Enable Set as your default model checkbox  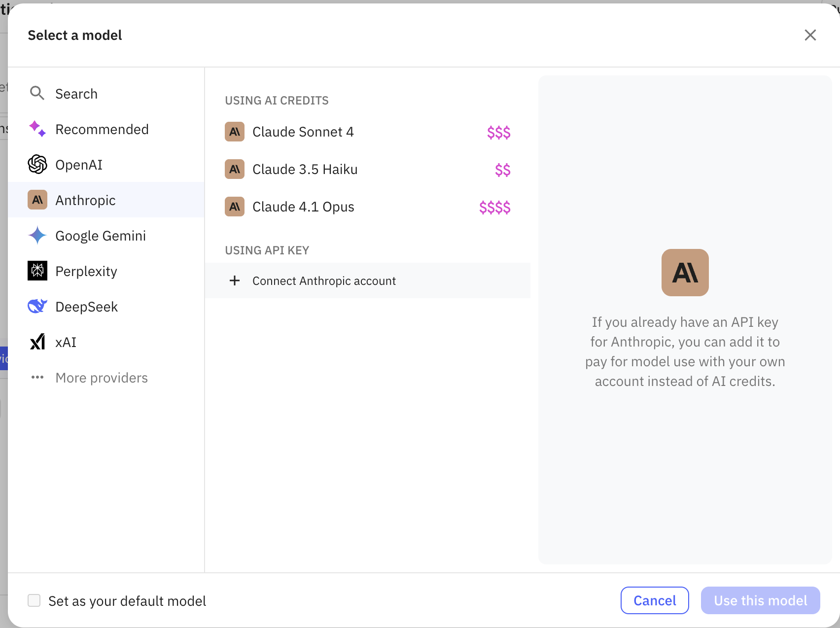coord(34,600)
